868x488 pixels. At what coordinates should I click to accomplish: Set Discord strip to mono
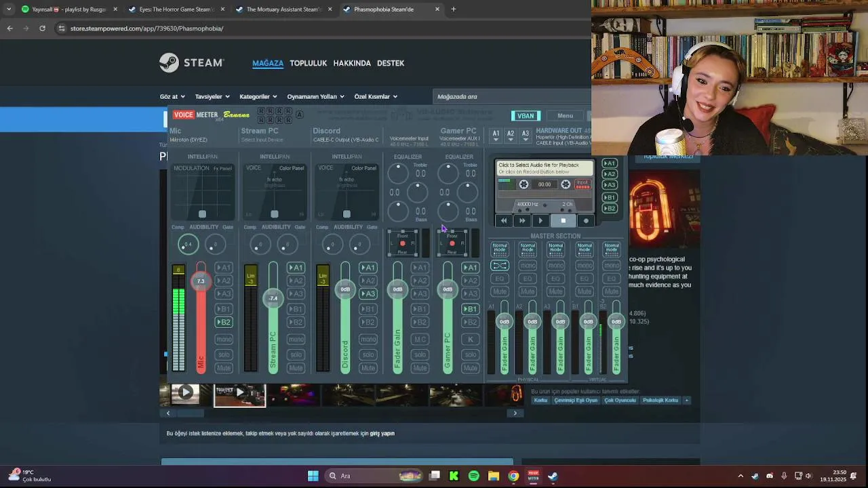[x=368, y=340]
